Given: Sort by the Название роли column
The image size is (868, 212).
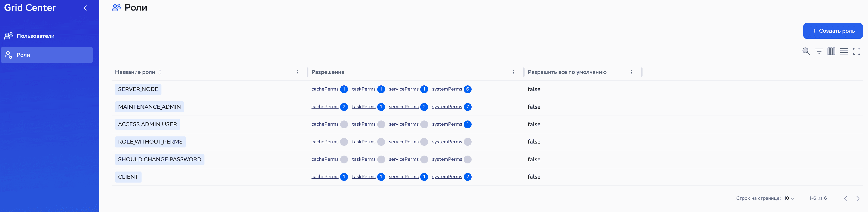Looking at the screenshot, I should point(160,72).
